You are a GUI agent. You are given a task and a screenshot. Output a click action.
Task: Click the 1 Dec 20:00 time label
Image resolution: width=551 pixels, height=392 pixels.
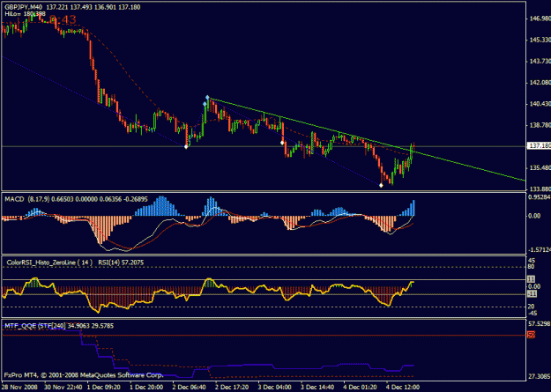[146, 387]
